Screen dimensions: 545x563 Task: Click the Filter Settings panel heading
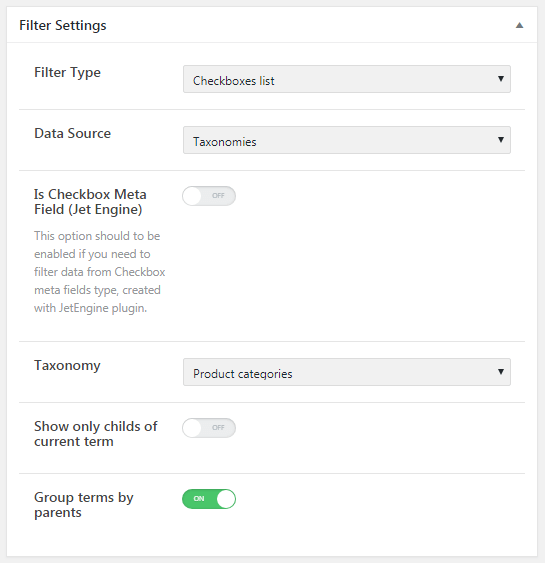pyautogui.click(x=63, y=25)
